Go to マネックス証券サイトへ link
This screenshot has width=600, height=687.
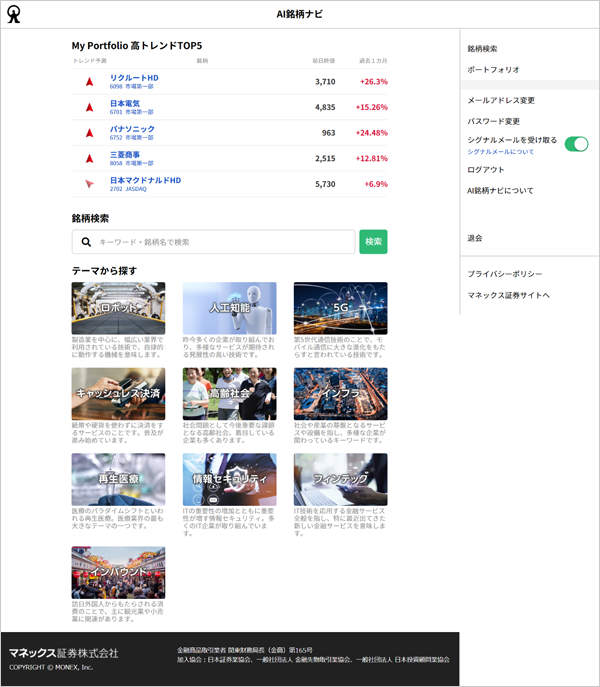508,295
